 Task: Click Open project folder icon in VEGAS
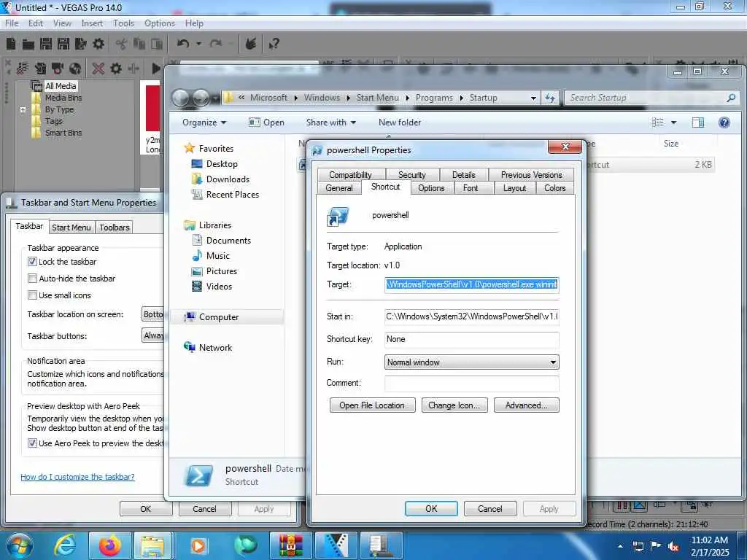tap(28, 44)
